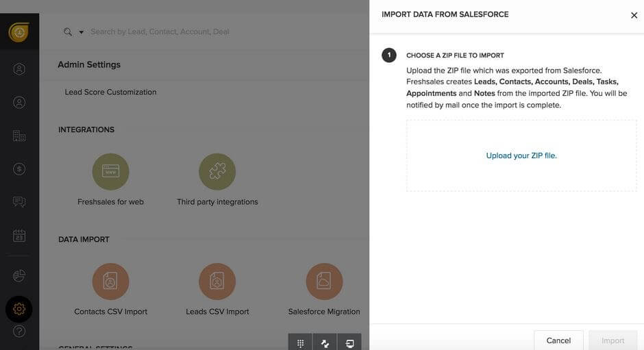Viewport: 644px width, 350px height.
Task: Open Freshsales for web integration
Action: (x=110, y=172)
